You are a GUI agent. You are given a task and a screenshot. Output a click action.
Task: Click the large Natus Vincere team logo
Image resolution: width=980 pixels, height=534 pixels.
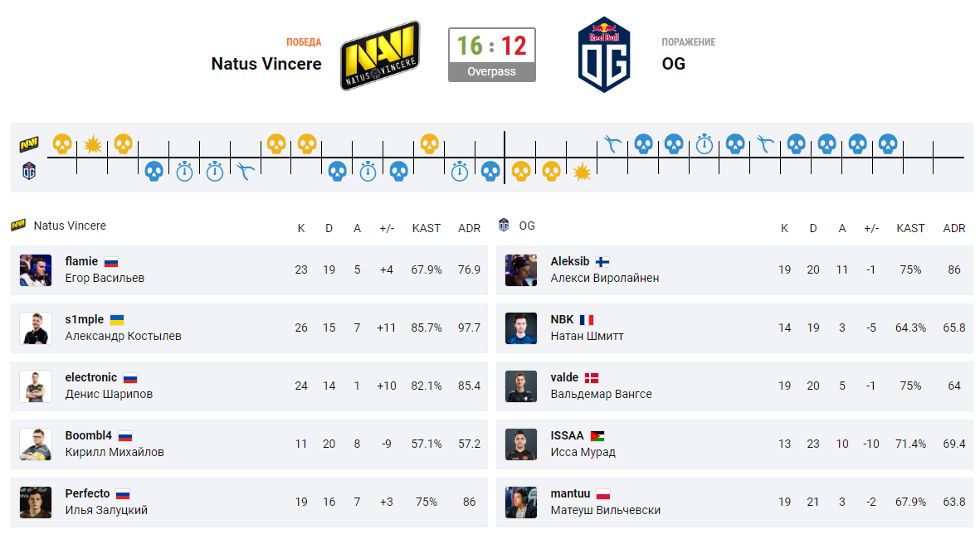point(379,56)
